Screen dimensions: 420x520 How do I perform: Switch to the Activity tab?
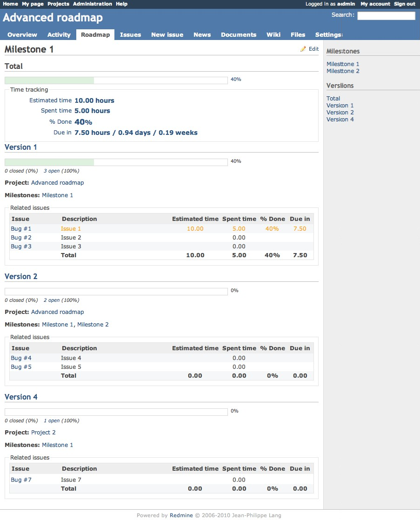pos(59,34)
